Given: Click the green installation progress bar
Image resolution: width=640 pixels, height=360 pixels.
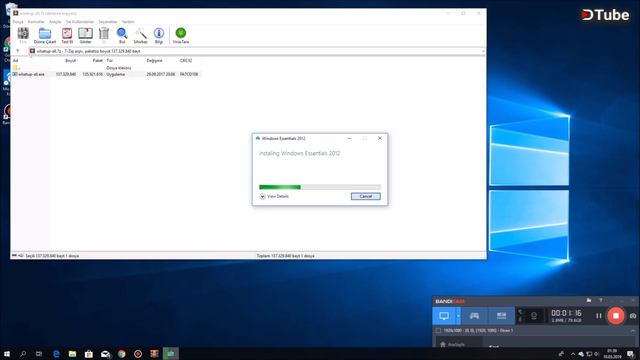Looking at the screenshot, I should (x=320, y=187).
